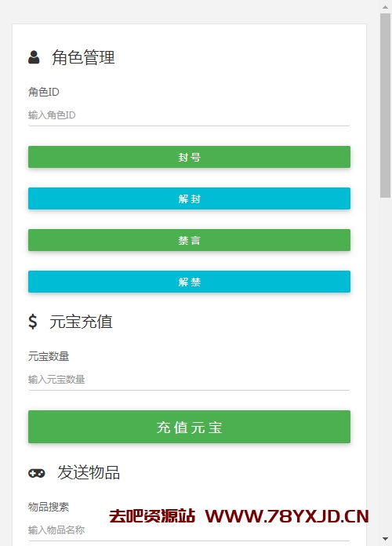Click the blue 解封 button
Screen dimensions: 392x546
coord(189,198)
